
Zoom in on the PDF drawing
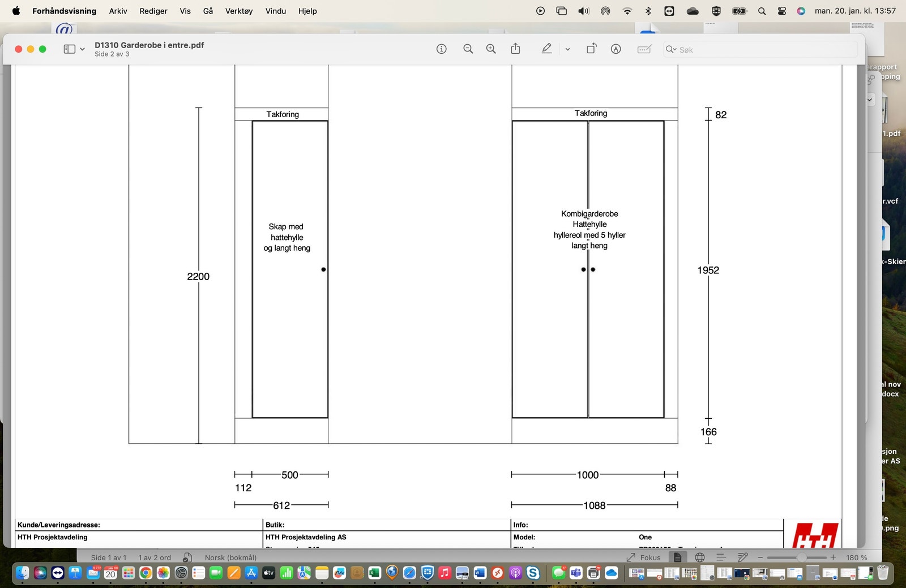click(x=491, y=49)
